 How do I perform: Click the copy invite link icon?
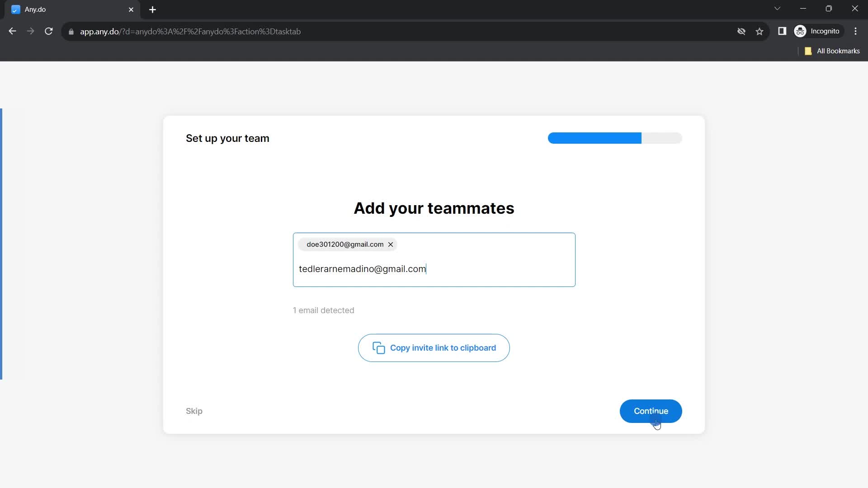pyautogui.click(x=378, y=348)
